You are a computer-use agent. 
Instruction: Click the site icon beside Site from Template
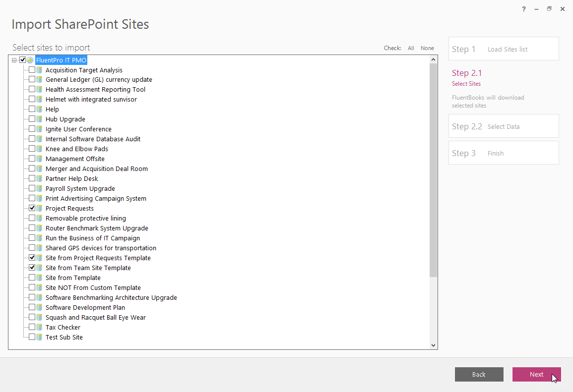tap(40, 278)
